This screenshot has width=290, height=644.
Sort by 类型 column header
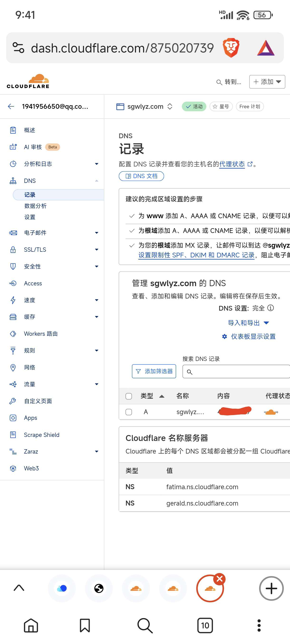[x=152, y=396]
